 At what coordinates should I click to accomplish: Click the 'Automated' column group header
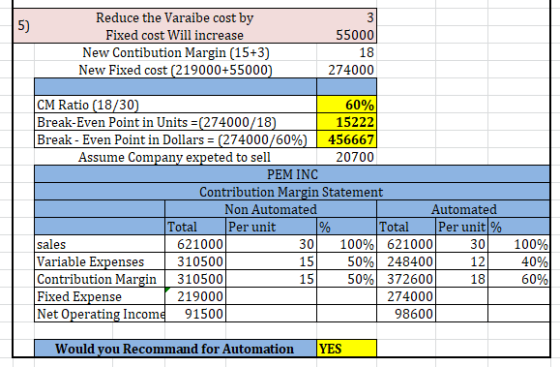coord(463,209)
